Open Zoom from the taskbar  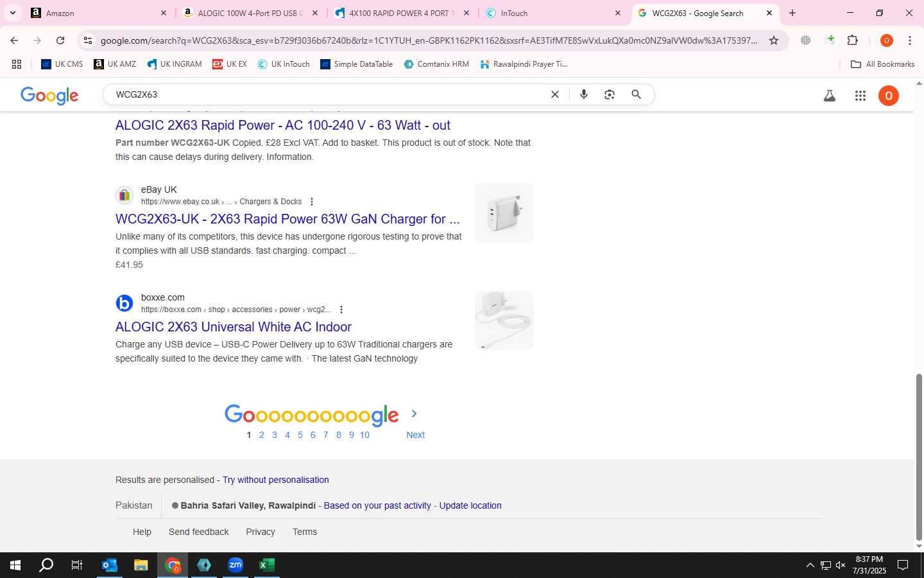click(235, 565)
